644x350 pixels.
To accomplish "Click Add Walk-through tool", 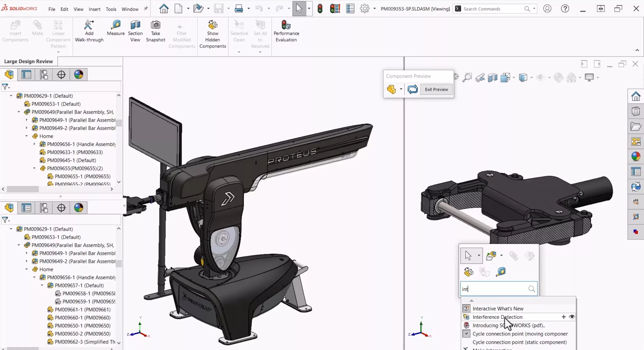I will click(x=89, y=31).
